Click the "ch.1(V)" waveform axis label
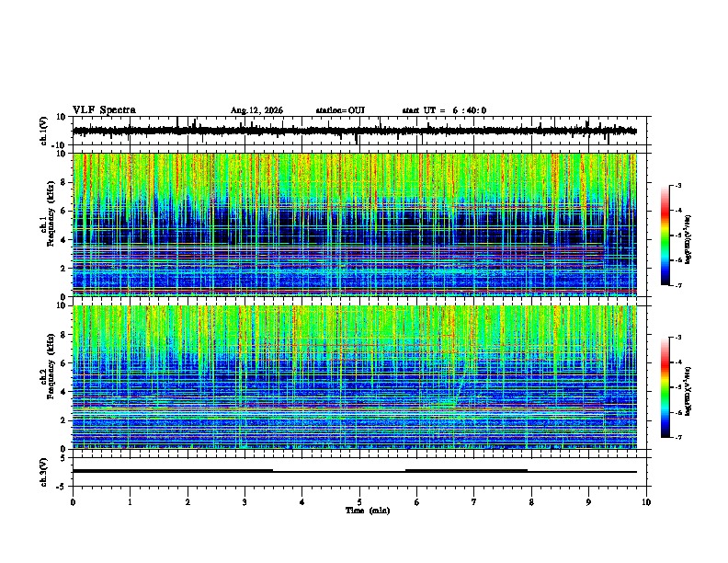The height and width of the screenshot is (563, 728). [44, 131]
